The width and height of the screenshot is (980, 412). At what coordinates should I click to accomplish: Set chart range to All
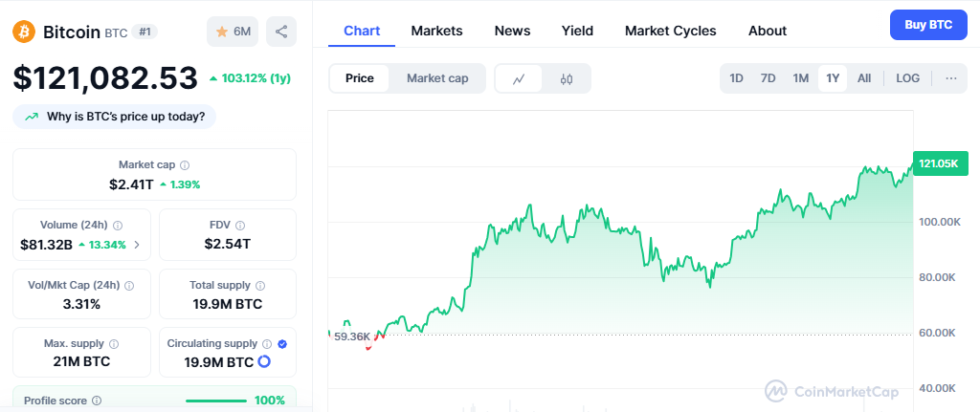864,78
